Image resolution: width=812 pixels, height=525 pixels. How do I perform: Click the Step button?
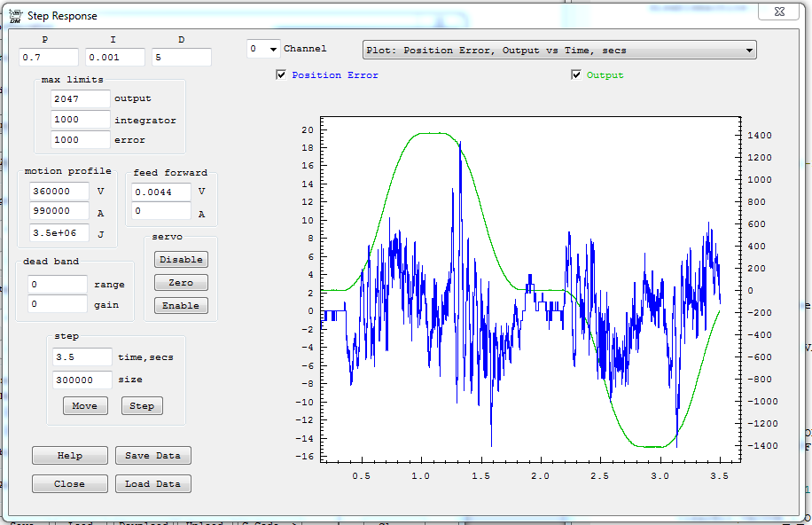142,406
